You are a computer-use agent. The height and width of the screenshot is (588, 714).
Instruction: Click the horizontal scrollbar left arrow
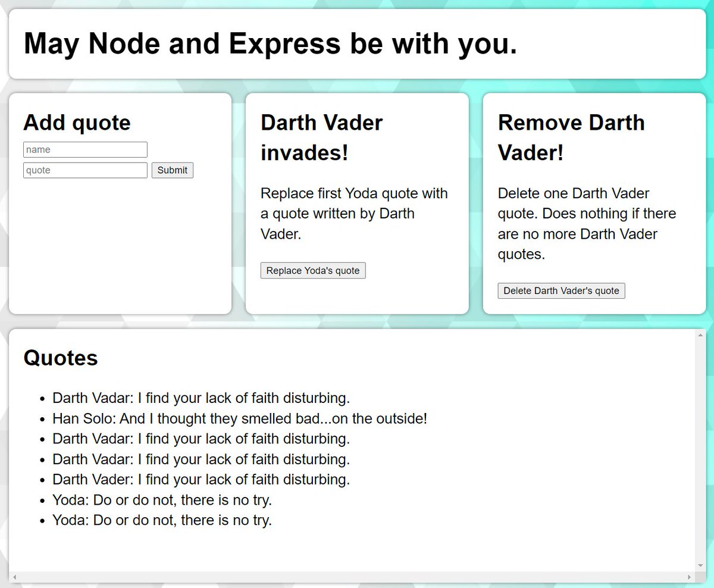point(15,577)
